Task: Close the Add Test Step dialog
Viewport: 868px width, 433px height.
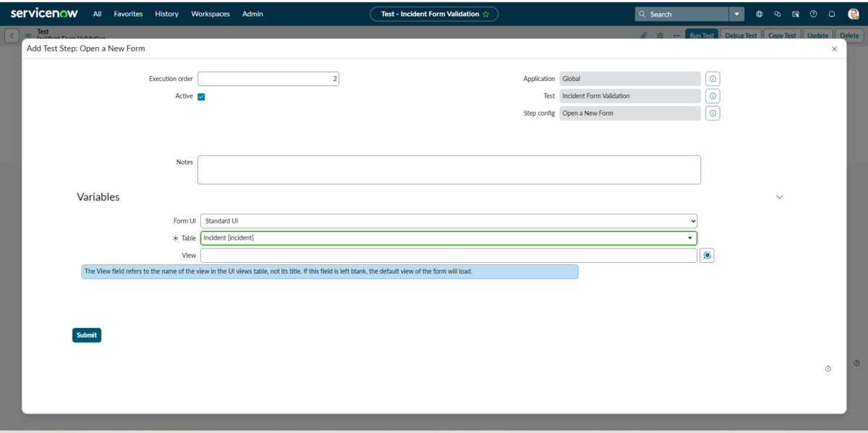Action: [834, 49]
